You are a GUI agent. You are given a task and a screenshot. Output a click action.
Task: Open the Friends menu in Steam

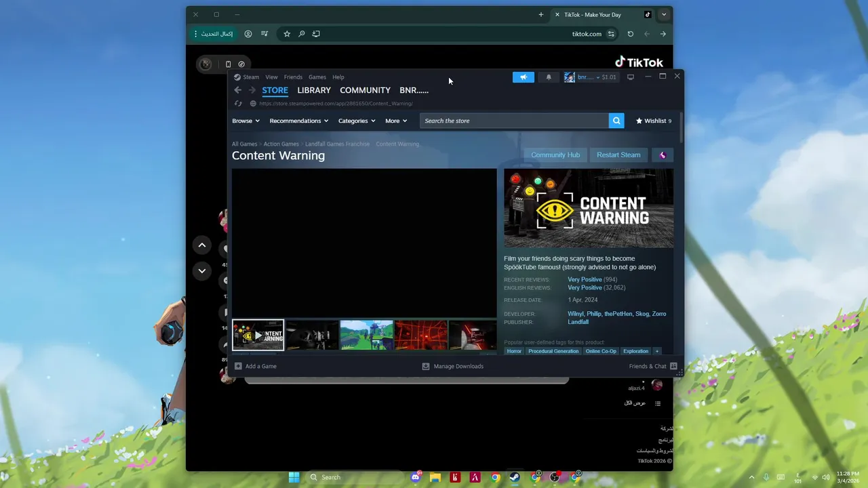click(293, 77)
